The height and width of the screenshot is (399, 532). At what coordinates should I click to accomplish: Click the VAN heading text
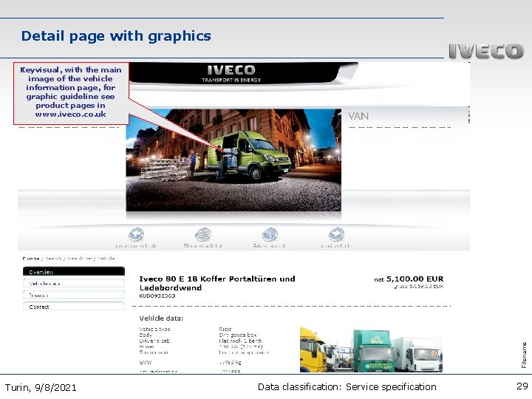coord(358,116)
